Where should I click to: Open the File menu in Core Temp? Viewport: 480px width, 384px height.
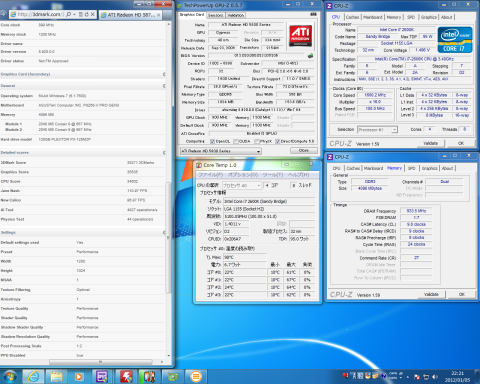(211, 175)
